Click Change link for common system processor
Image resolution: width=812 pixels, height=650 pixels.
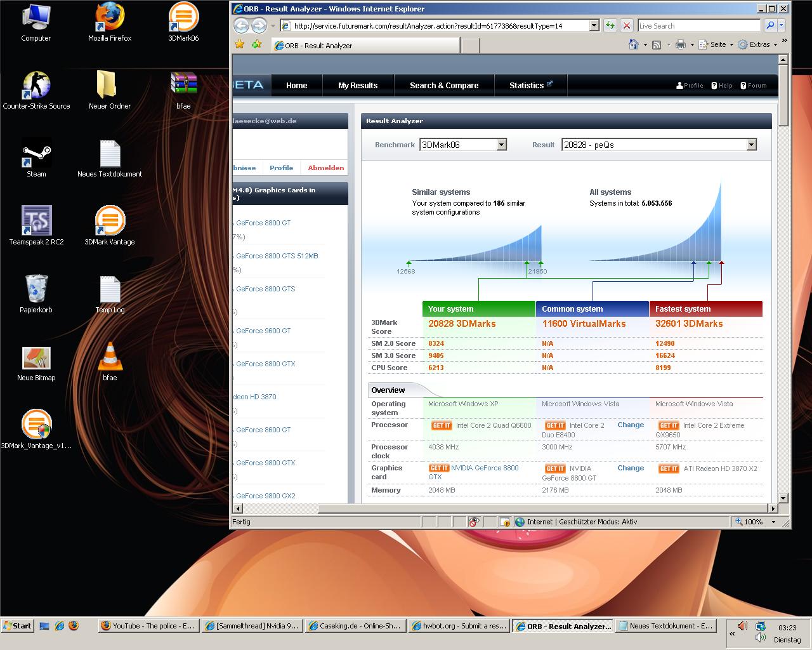(x=631, y=425)
